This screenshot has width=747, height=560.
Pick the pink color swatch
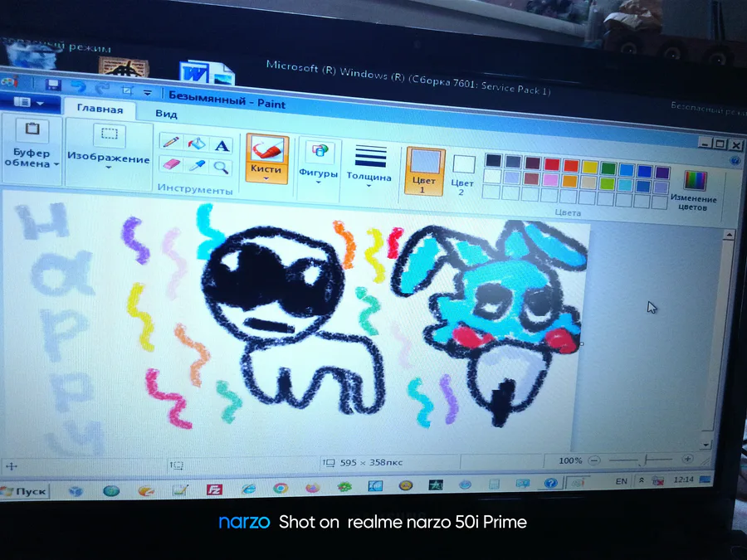click(x=550, y=179)
